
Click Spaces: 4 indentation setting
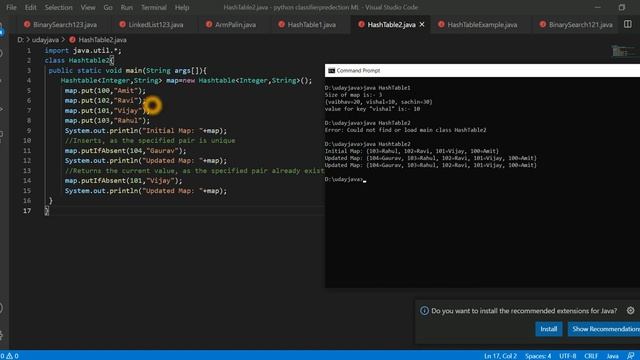(538, 356)
